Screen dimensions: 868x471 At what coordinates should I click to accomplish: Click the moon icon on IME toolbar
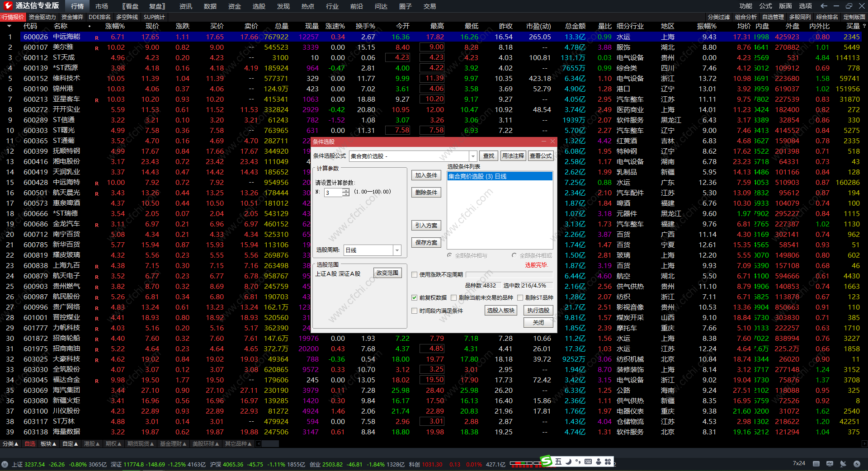pos(569,462)
